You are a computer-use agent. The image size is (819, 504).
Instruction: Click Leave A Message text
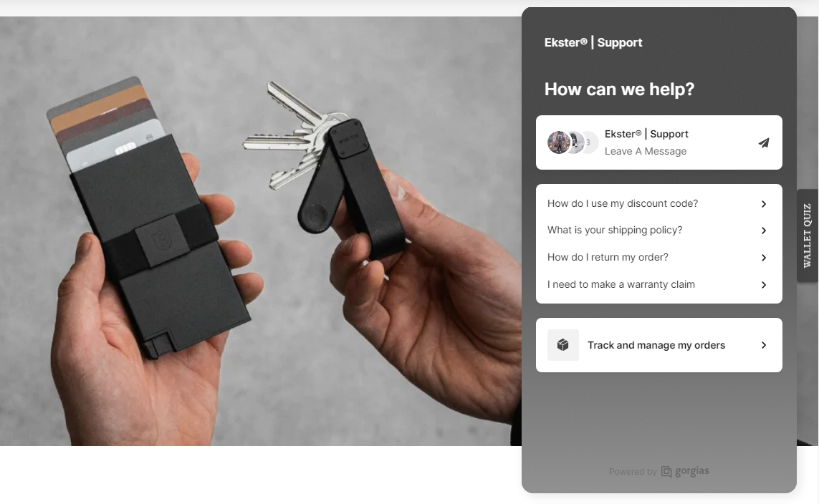(646, 151)
